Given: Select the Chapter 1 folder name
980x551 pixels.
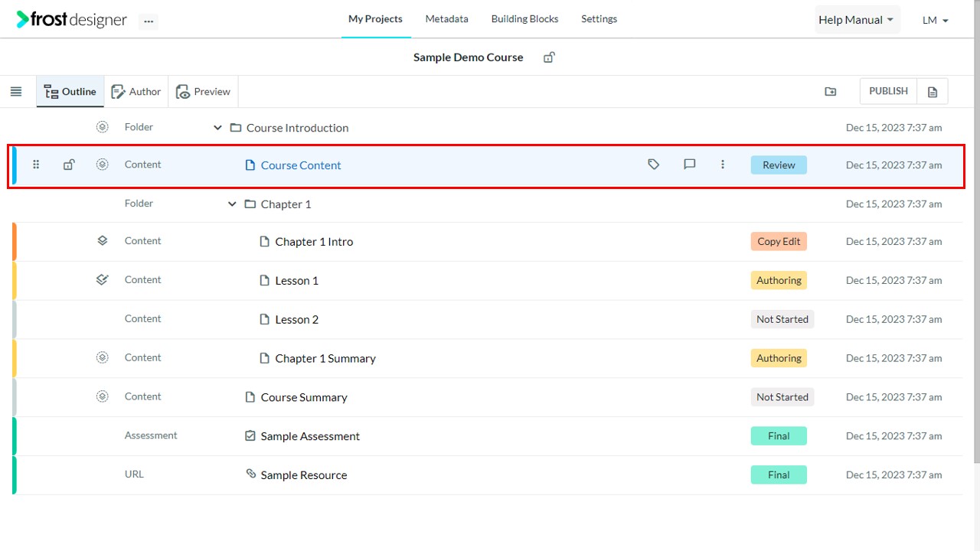Looking at the screenshot, I should (x=286, y=204).
